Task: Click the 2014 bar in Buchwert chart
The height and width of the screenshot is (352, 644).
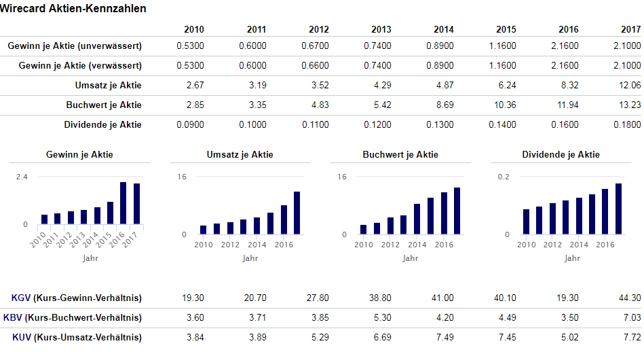Action: [417, 219]
